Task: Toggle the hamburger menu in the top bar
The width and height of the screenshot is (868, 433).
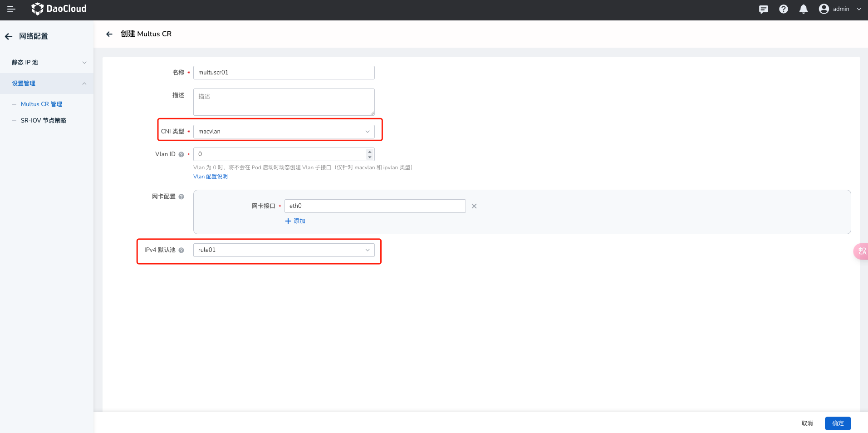Action: tap(11, 9)
